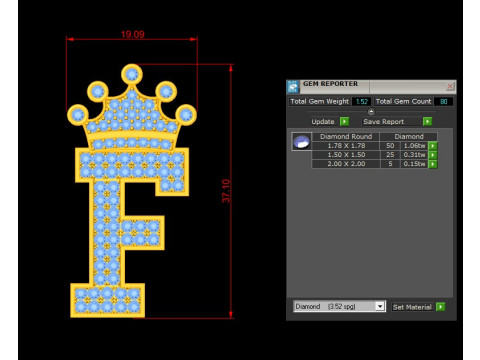
Task: Click the Total Gem Weight label
Action: [319, 101]
